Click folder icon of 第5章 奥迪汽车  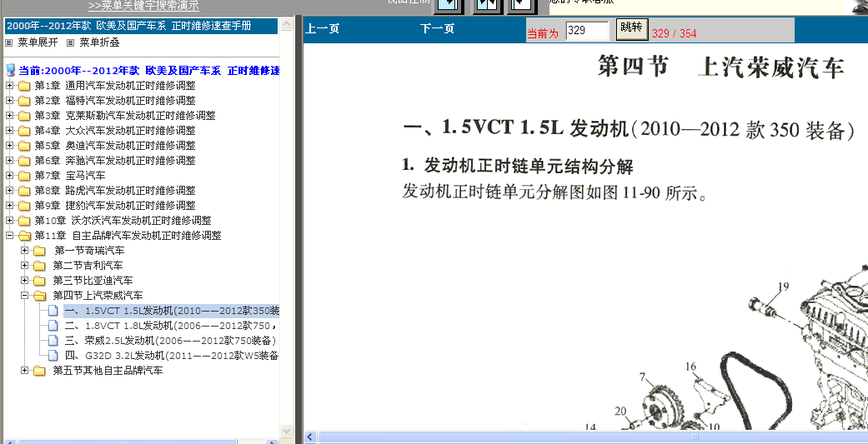coord(24,146)
